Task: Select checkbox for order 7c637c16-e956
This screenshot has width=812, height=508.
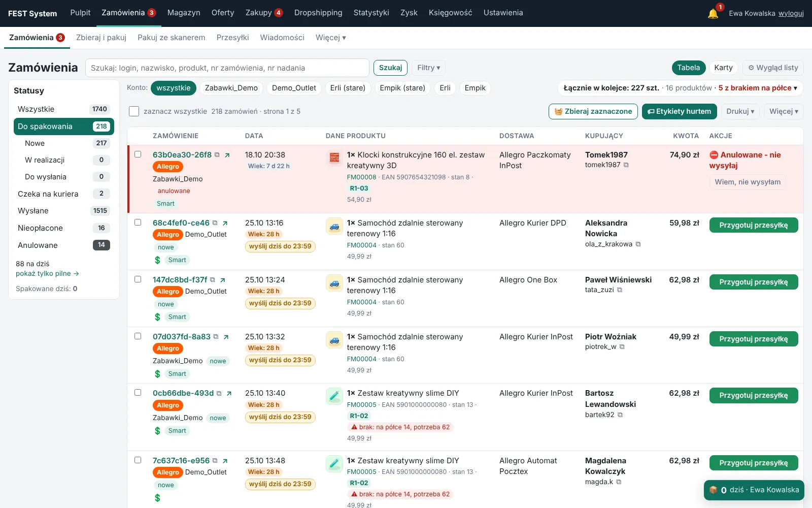Action: [x=138, y=460]
